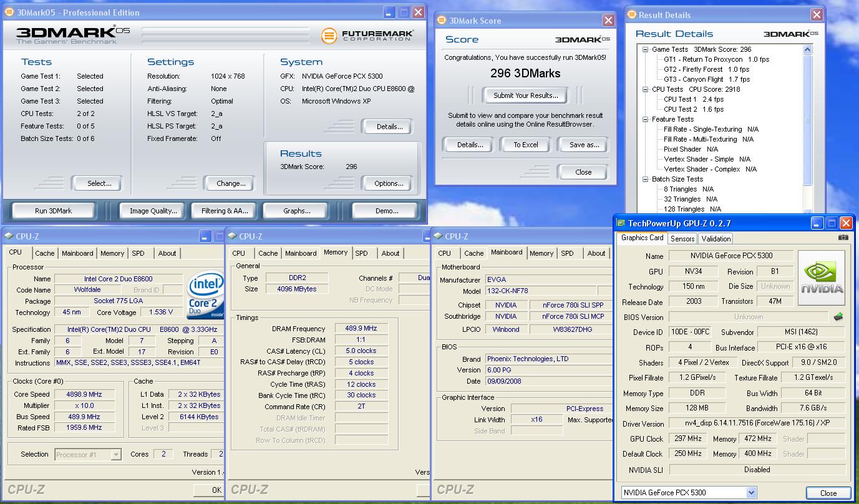Click Save as... in the Score window

[x=584, y=145]
